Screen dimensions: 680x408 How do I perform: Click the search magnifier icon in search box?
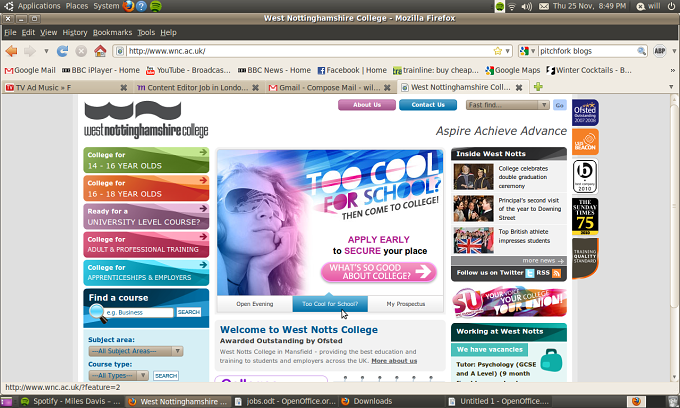pos(641,51)
